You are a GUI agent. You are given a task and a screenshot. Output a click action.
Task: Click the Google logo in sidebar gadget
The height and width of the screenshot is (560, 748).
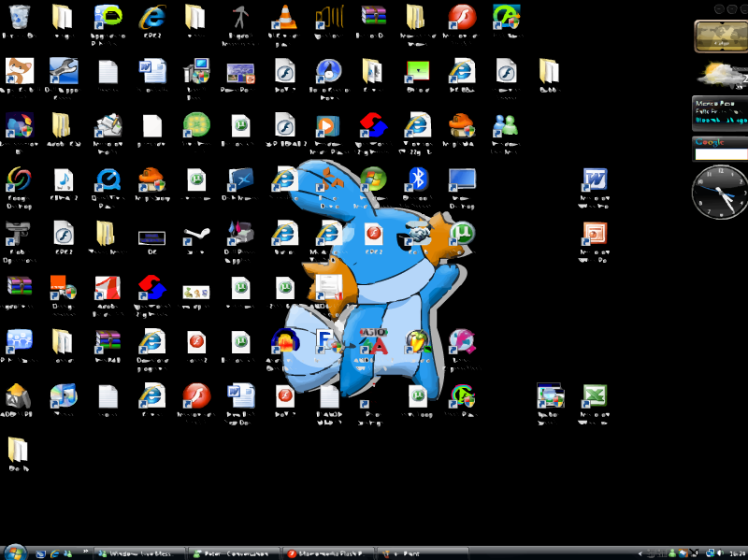[x=710, y=142]
